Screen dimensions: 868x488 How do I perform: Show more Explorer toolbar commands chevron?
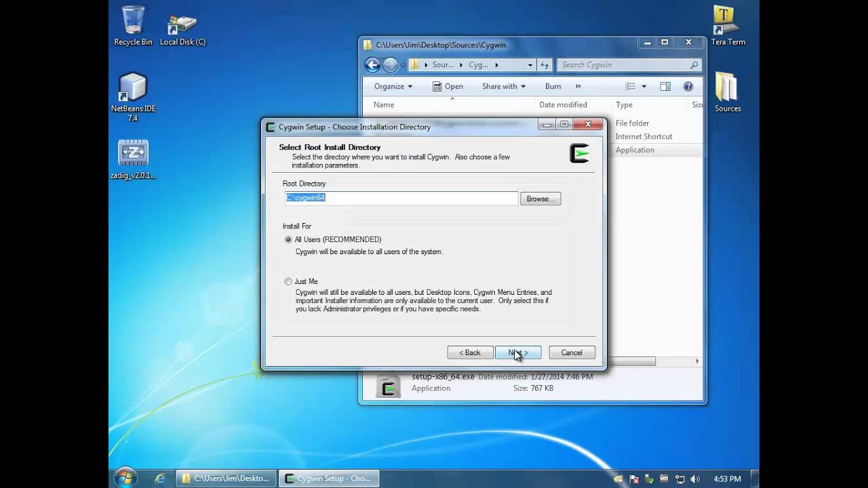click(578, 86)
